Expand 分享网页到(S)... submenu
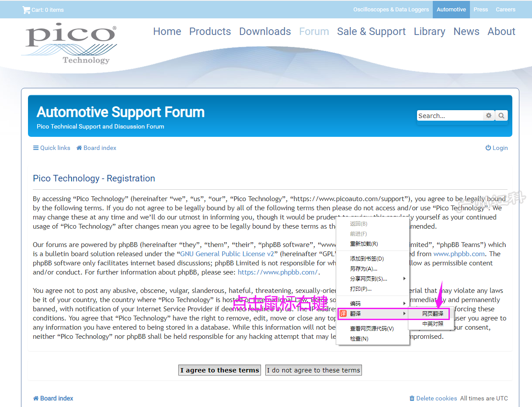This screenshot has height=407, width=532. pos(373,279)
